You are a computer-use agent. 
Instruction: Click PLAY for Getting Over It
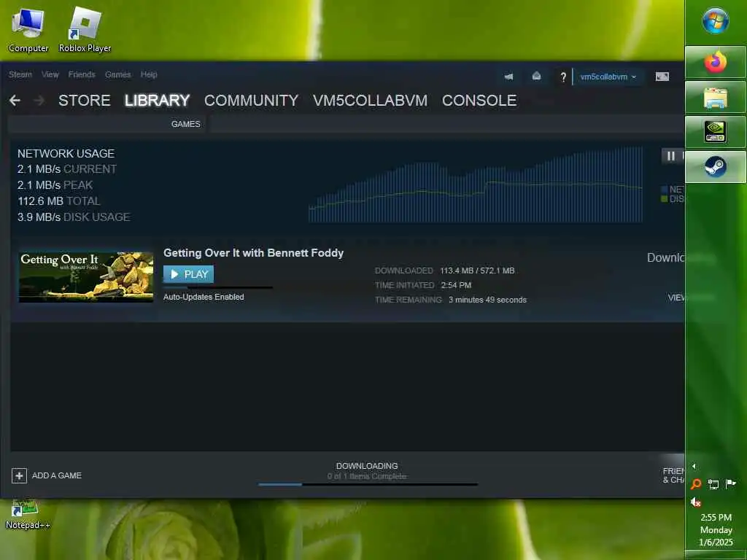coord(189,274)
